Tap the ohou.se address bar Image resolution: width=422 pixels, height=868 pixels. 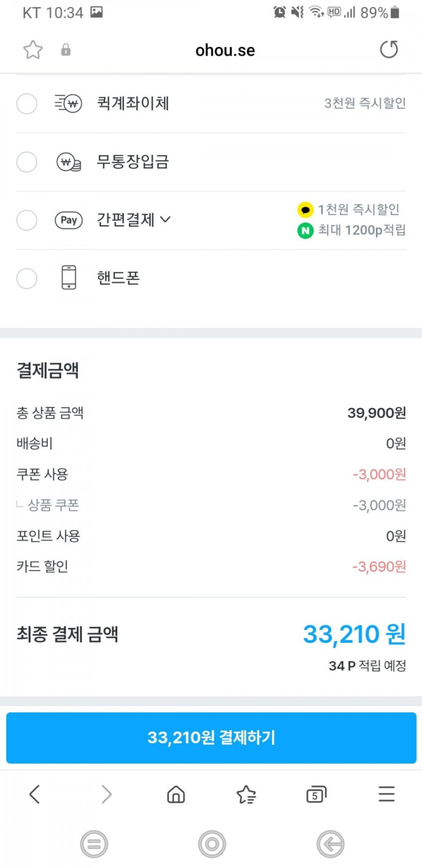click(x=225, y=50)
